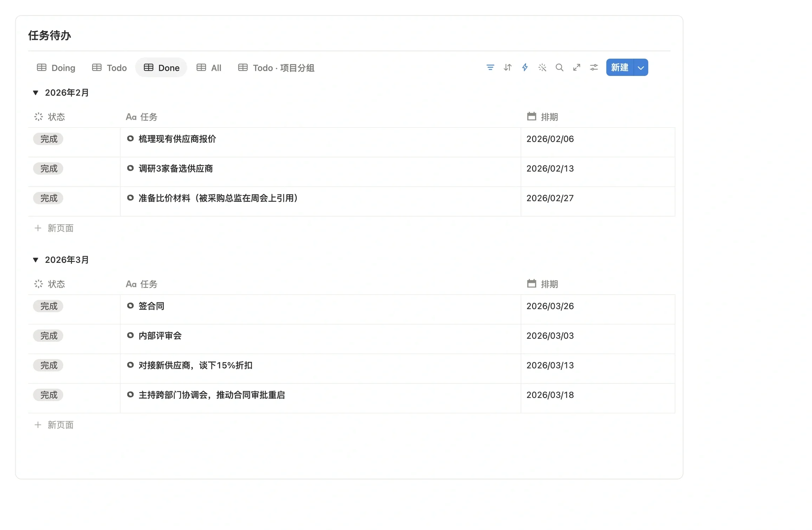The width and height of the screenshot is (812, 530).
Task: Click the page icon beside 内部评审会
Action: (130, 335)
